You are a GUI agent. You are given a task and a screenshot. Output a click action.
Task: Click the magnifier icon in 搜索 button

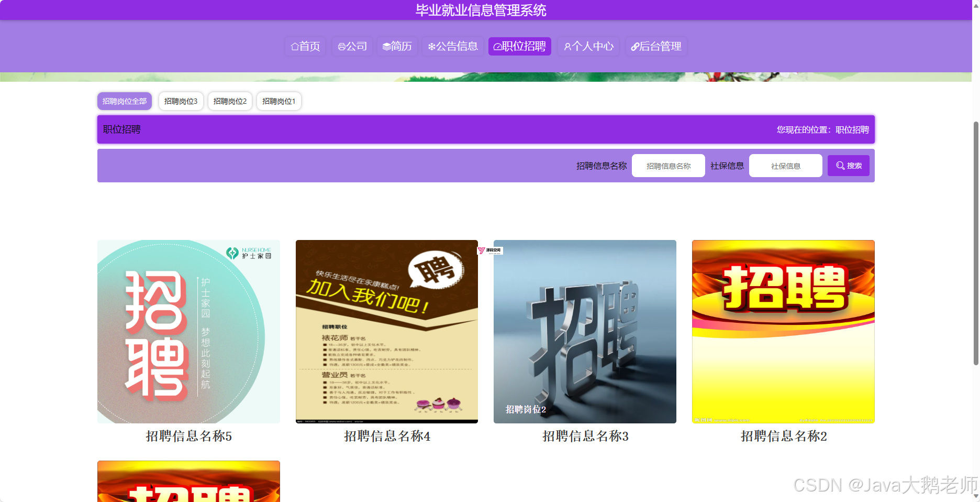pyautogui.click(x=840, y=166)
